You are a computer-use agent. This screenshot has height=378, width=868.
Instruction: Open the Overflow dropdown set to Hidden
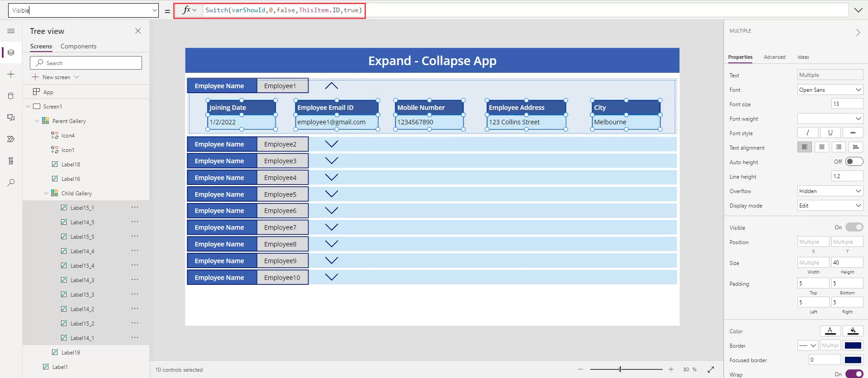click(830, 191)
